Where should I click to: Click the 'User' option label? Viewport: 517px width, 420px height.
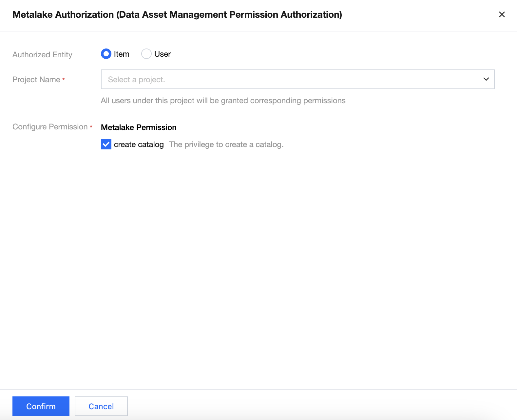163,54
